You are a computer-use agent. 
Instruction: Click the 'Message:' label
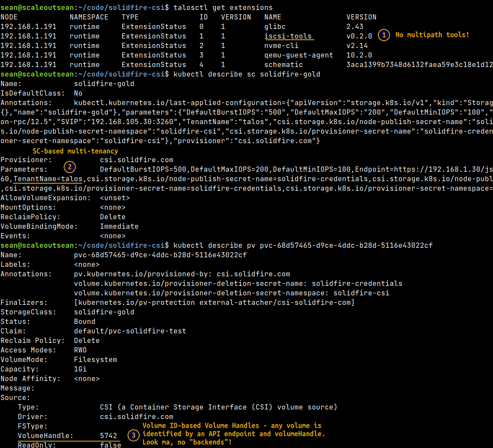pyautogui.click(x=18, y=388)
